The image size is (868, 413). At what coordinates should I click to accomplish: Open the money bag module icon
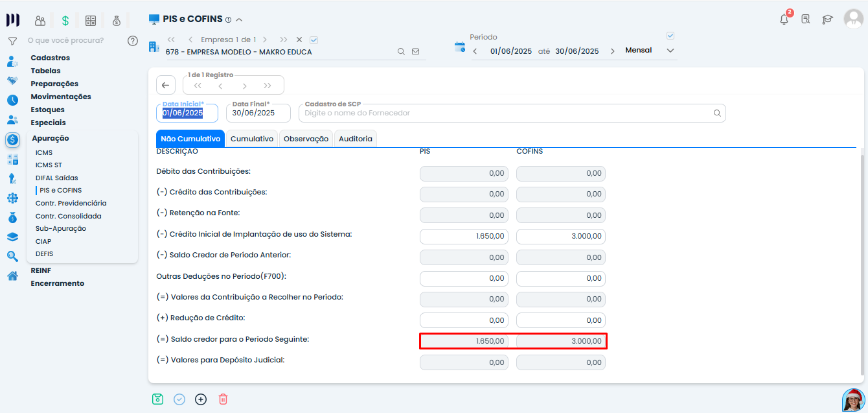pyautogui.click(x=117, y=21)
